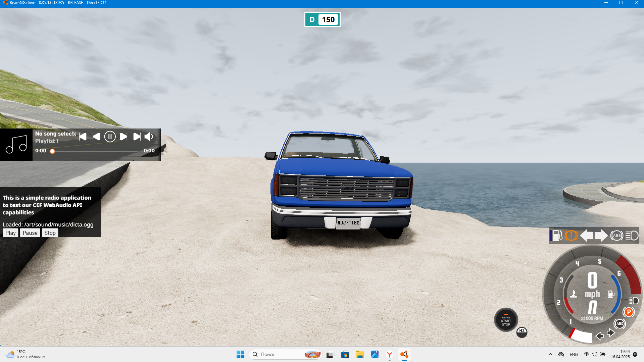Image resolution: width=644 pixels, height=362 pixels.
Task: Open the Windows Start menu
Action: tap(240, 354)
